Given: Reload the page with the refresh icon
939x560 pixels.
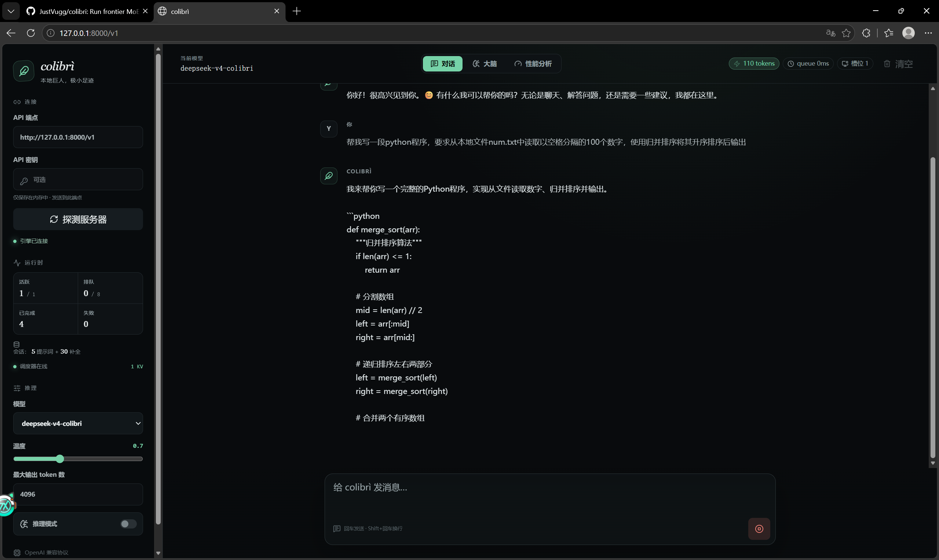Looking at the screenshot, I should coord(31,33).
